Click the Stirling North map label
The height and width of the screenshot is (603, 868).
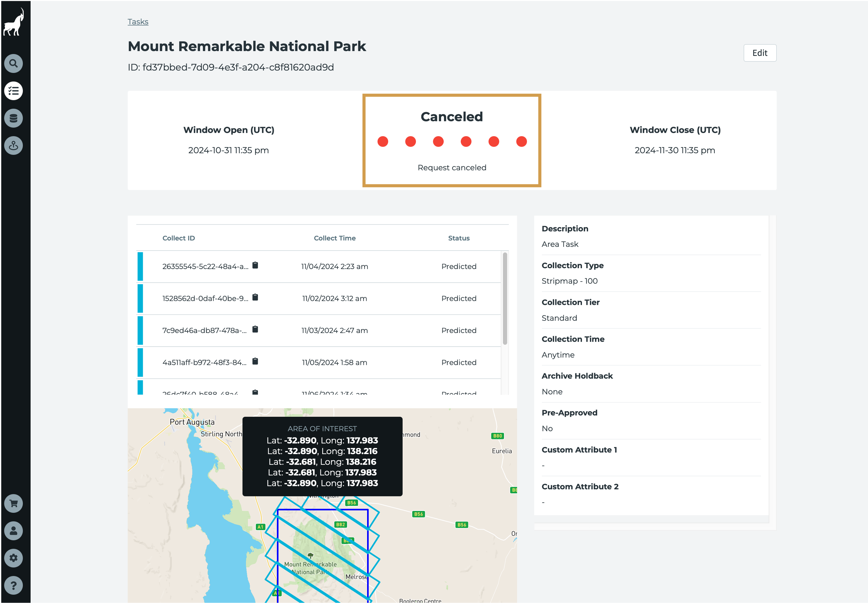[222, 434]
